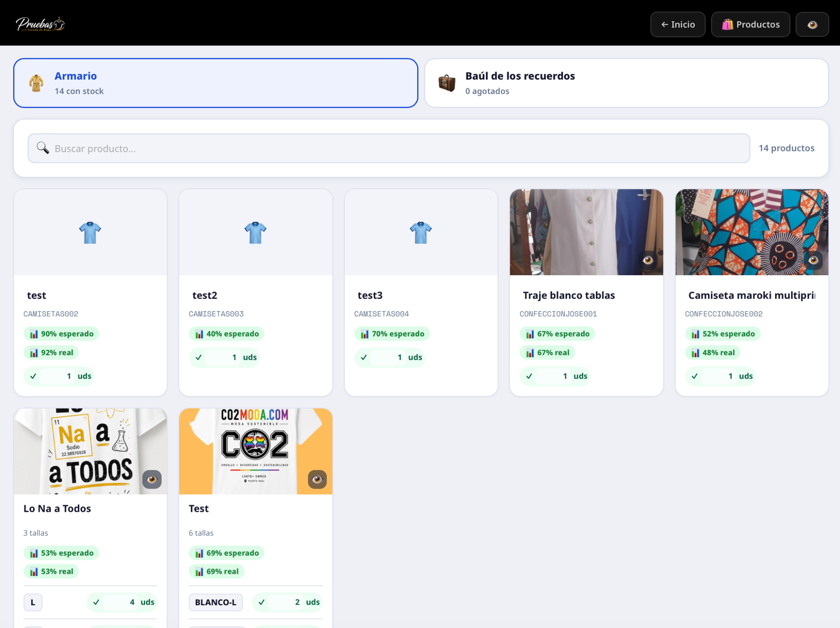Viewport: 840px width, 628px height.
Task: Edit the size L units quantity field
Action: click(x=120, y=602)
